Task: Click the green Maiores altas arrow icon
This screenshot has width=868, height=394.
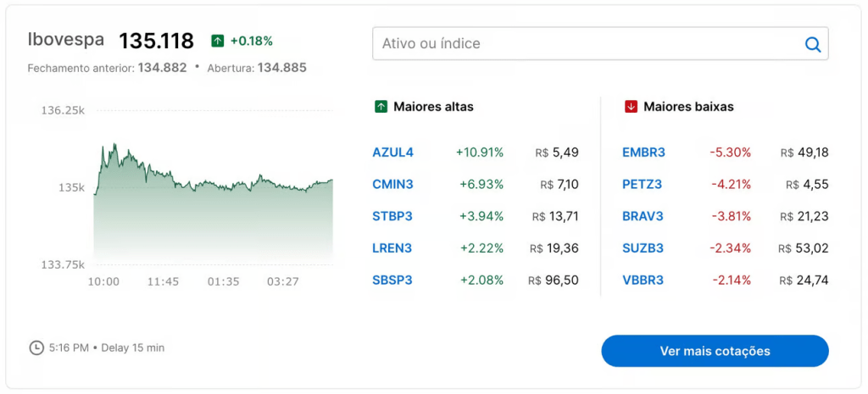Action: pos(381,107)
